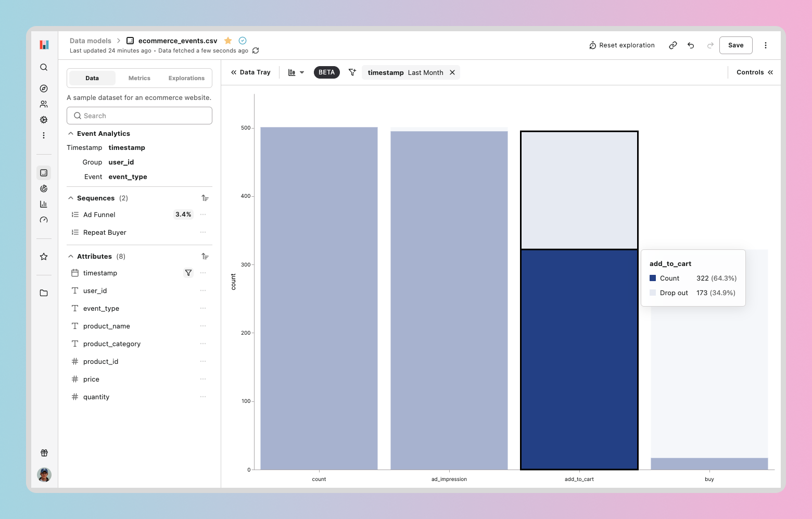Toggle favorite star for ecommerce_events.csv

pos(228,41)
